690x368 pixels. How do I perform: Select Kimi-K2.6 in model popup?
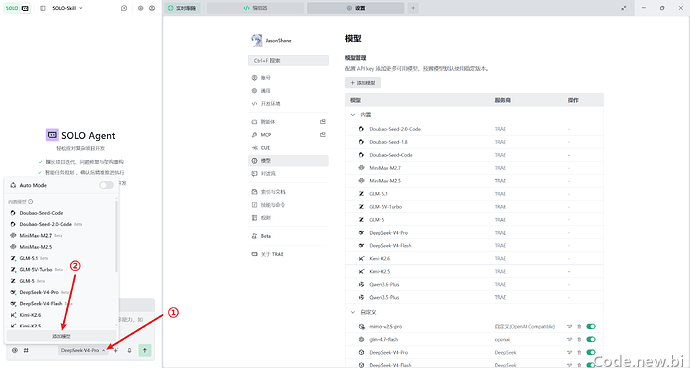(x=61, y=315)
